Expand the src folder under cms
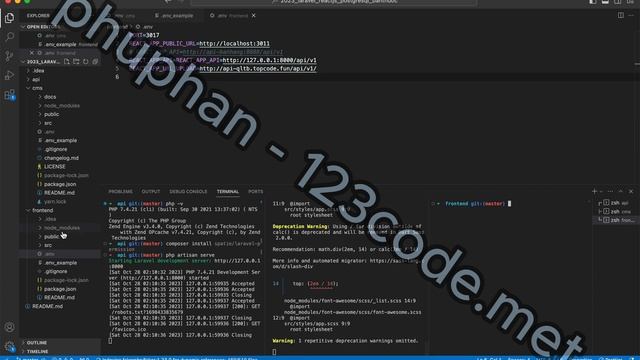Viewport: 640px width, 360px height. point(48,123)
